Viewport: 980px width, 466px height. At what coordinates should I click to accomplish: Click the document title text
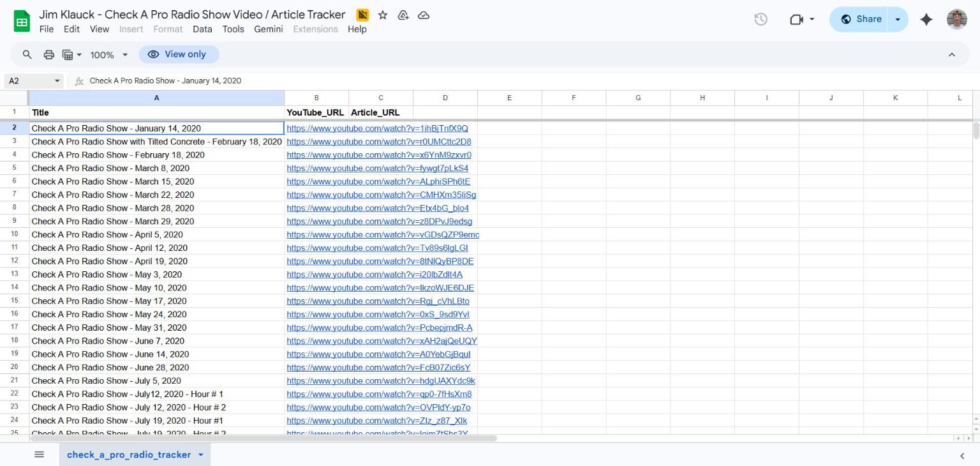tap(192, 15)
